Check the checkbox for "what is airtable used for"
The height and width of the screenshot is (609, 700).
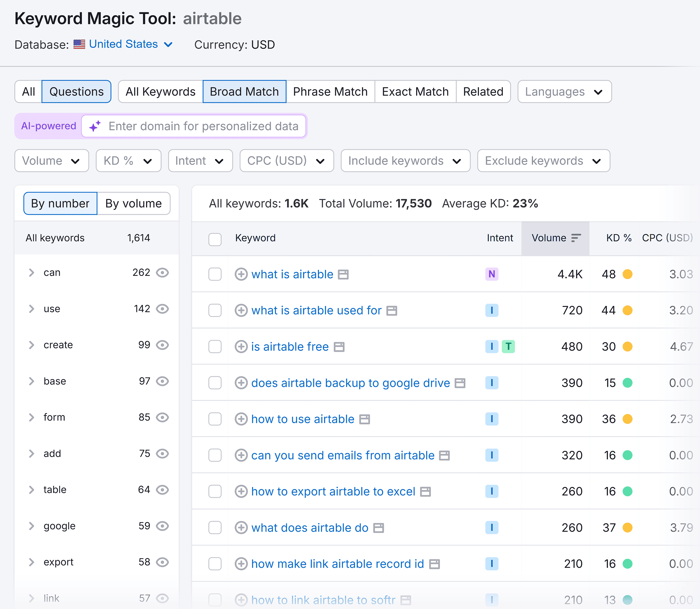[x=215, y=310]
